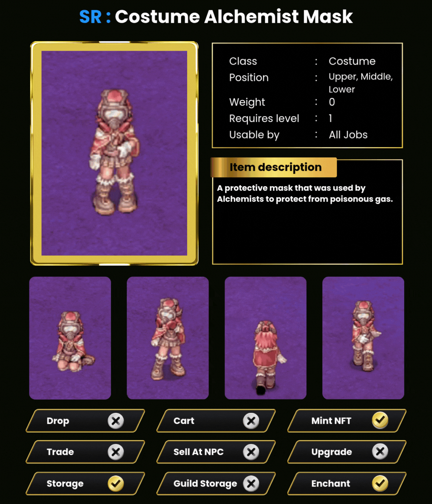Click the Costume Alchemist Mask title
The height and width of the screenshot is (504, 432).
click(234, 17)
